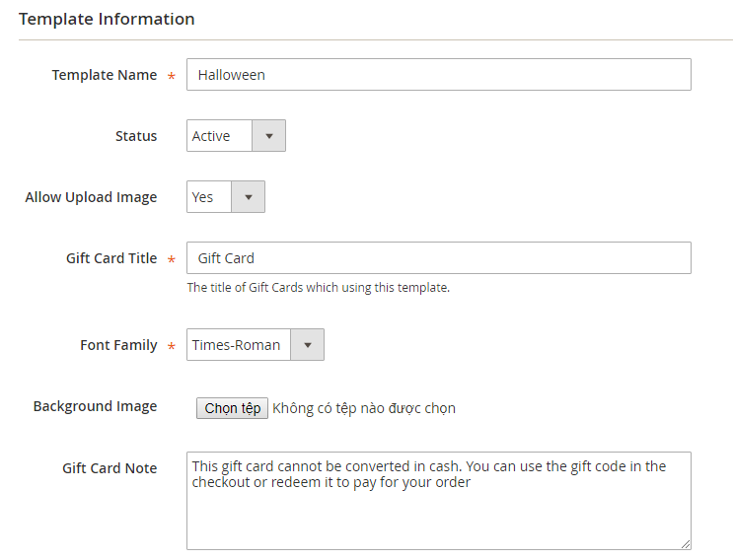The width and height of the screenshot is (733, 560).
Task: Click the Gift Card Title input field
Action: (438, 257)
